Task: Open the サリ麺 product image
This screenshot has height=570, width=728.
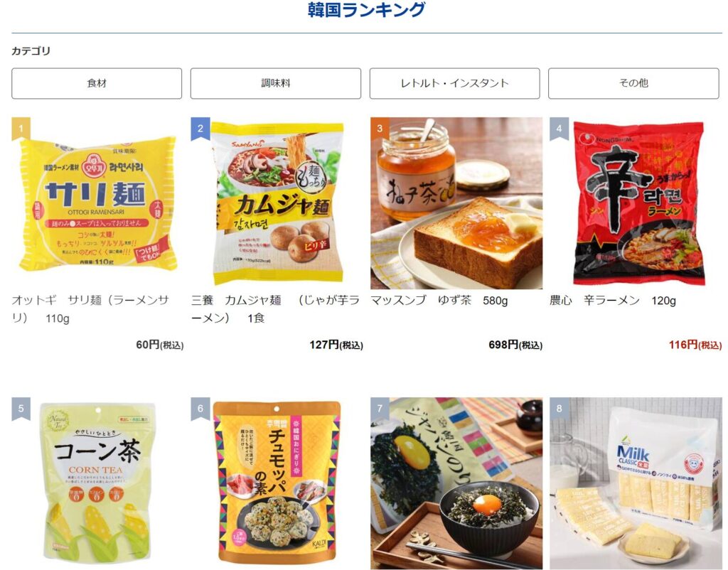Action: pos(97,203)
